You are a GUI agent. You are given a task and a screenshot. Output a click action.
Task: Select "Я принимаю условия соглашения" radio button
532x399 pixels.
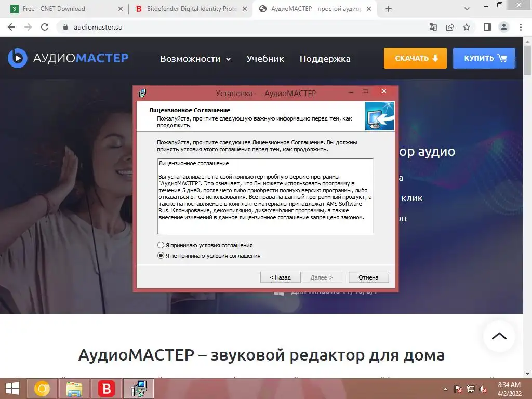point(161,245)
